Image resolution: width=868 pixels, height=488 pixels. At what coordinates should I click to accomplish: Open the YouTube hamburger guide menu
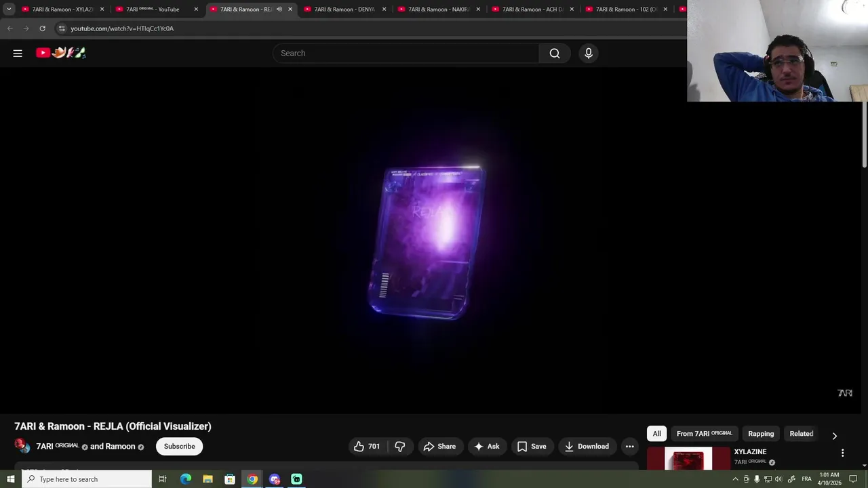(18, 53)
